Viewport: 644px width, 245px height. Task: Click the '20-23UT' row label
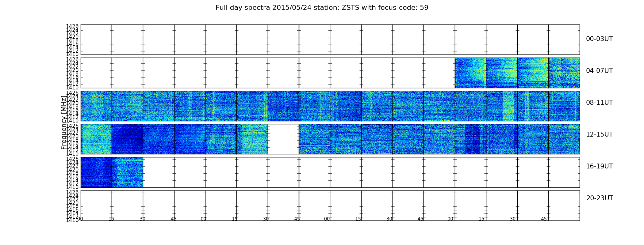point(600,198)
